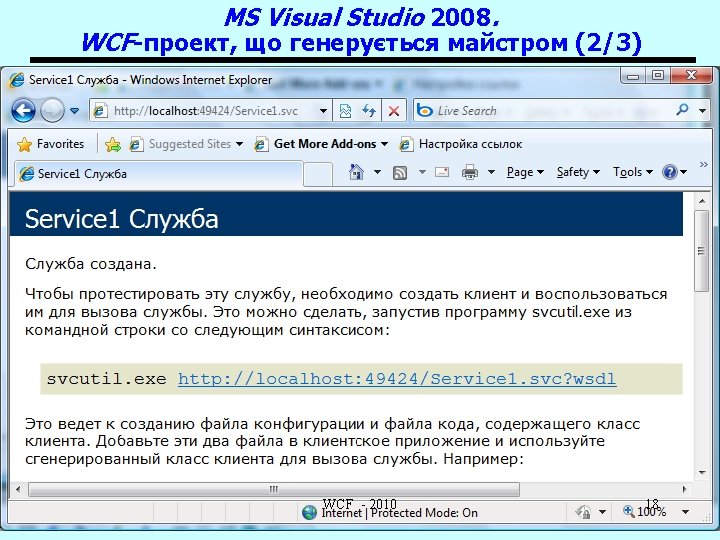Viewport: 720px width, 540px height.
Task: Open the Настройка ссылок favorite
Action: coord(461,144)
